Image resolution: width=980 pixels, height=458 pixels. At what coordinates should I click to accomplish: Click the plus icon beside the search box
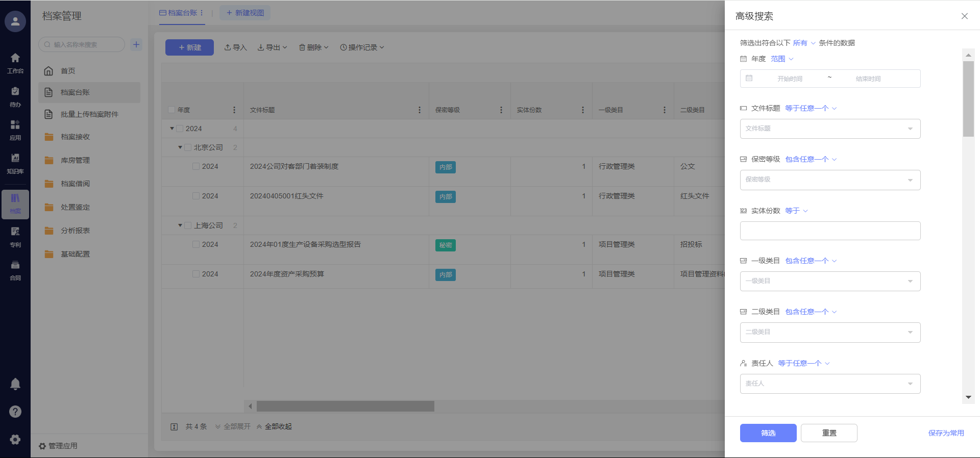pyautogui.click(x=136, y=44)
